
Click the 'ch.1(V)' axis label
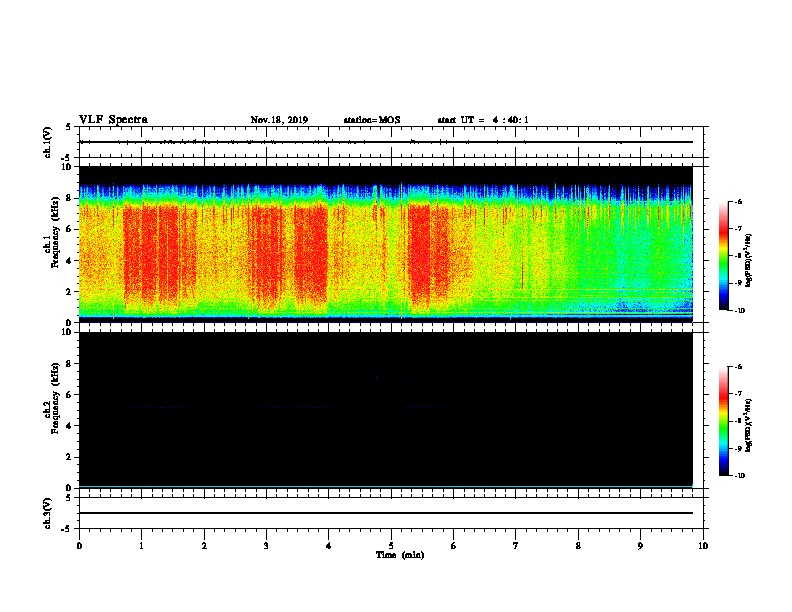pyautogui.click(x=48, y=142)
